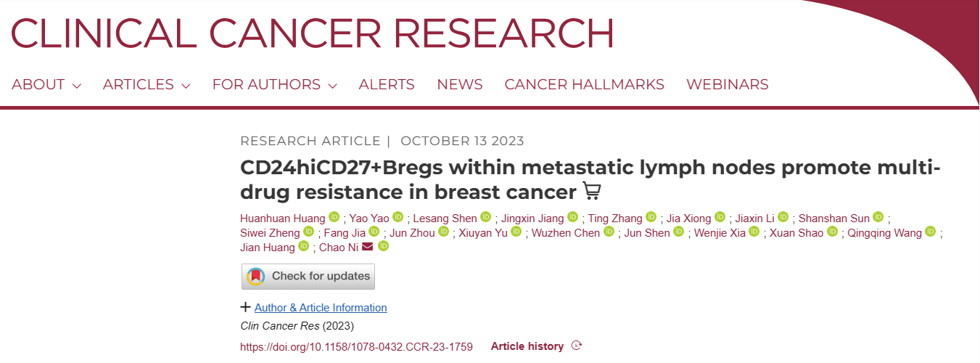Open Chao Ni's ORCID iD icon
The height and width of the screenshot is (363, 980).
(x=383, y=247)
